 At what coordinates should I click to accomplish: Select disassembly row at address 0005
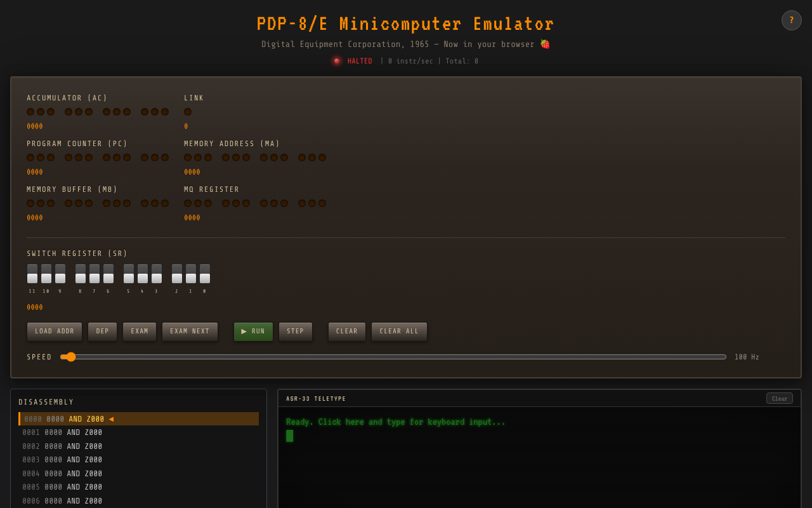(139, 487)
